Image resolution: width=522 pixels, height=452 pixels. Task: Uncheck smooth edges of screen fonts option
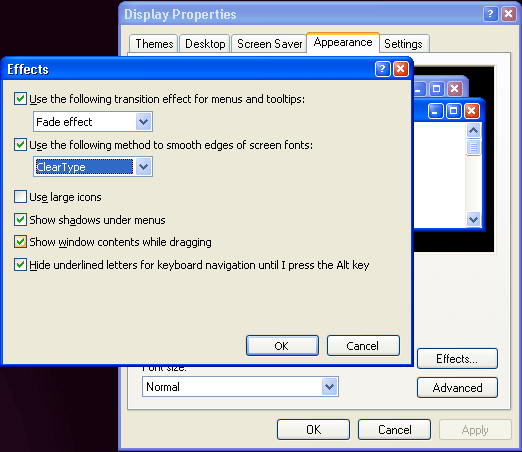pyautogui.click(x=20, y=145)
